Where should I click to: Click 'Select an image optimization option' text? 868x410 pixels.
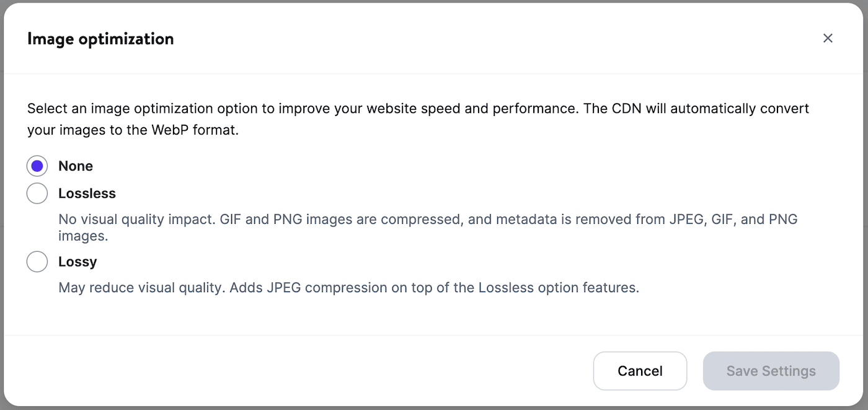click(x=142, y=109)
